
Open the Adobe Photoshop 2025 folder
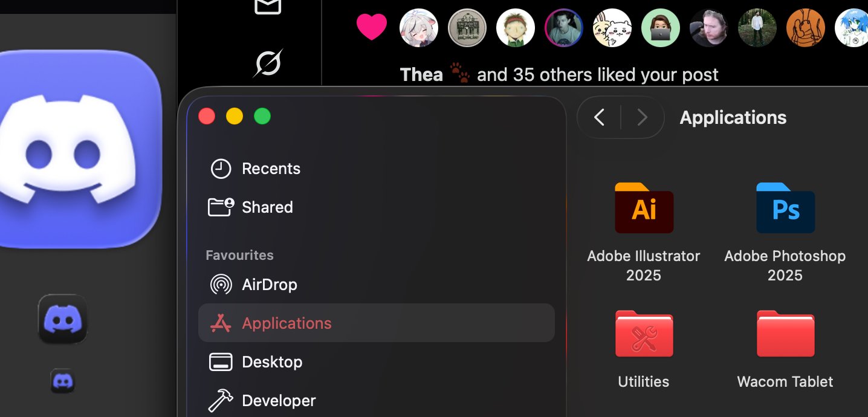(785, 208)
